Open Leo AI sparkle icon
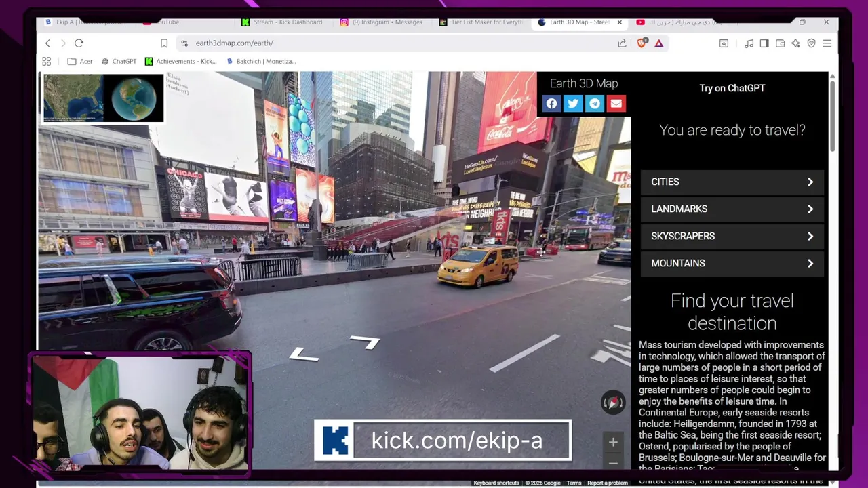 click(795, 43)
